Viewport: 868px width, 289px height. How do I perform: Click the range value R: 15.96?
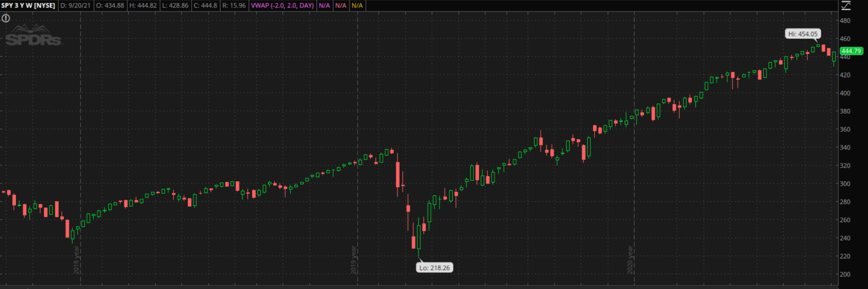point(234,6)
